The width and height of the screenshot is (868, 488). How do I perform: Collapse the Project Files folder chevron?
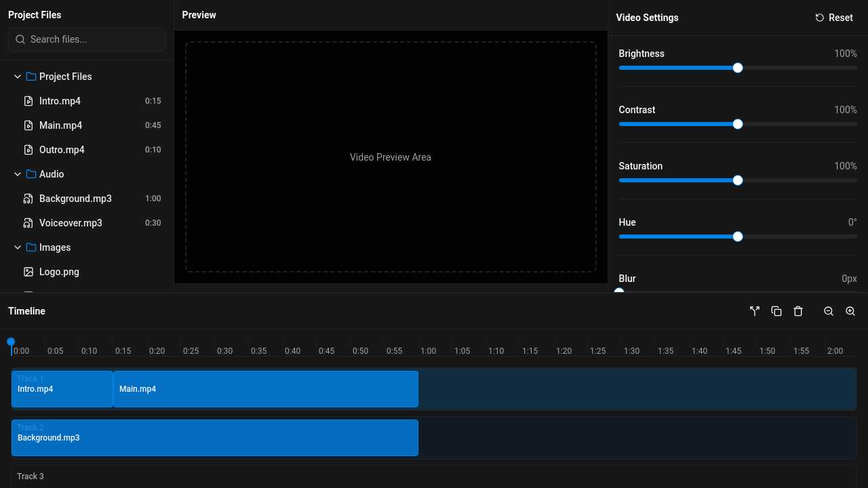[18, 77]
